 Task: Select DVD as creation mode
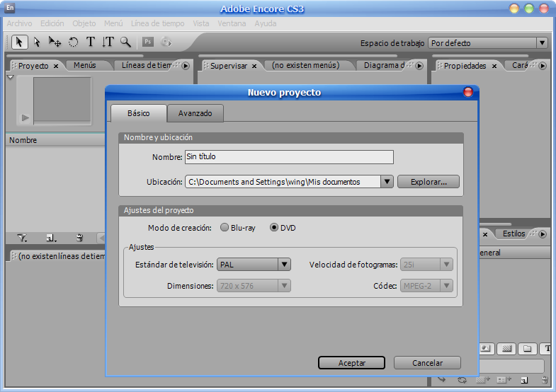coord(274,228)
